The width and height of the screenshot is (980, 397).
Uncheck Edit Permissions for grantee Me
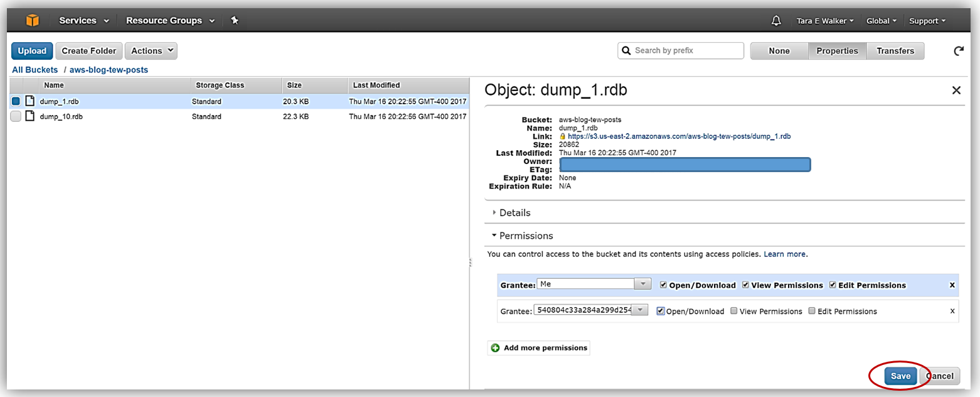(x=833, y=285)
